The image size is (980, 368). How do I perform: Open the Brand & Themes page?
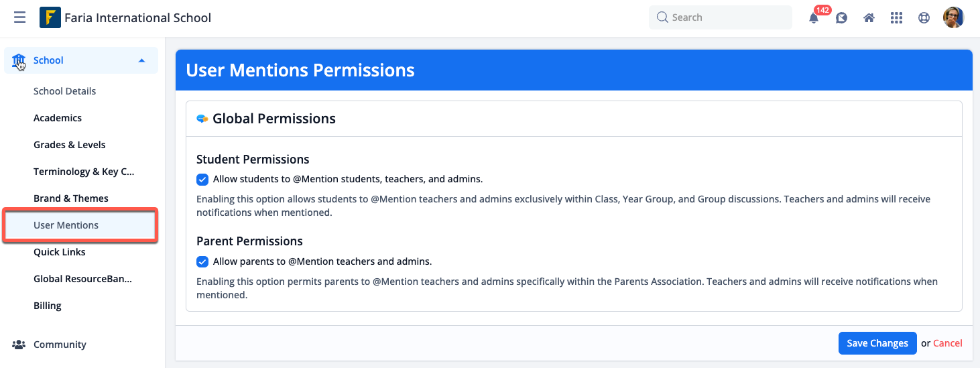click(x=71, y=198)
